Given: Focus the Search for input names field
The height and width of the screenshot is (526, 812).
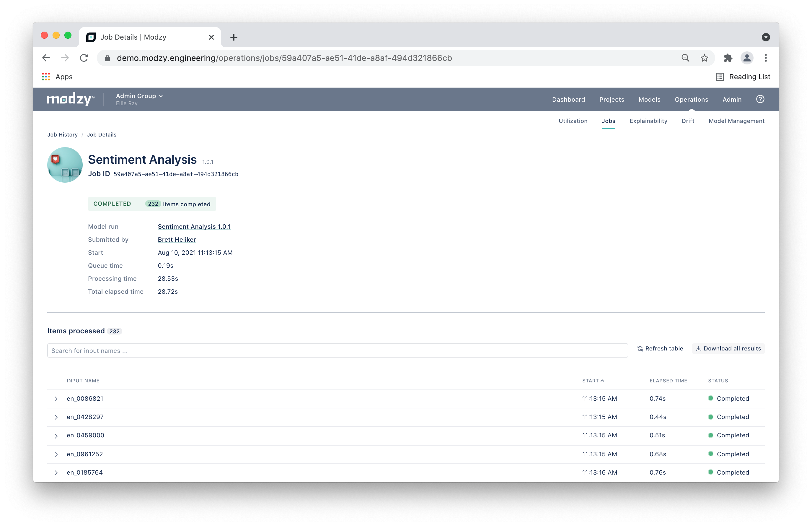Looking at the screenshot, I should point(337,350).
